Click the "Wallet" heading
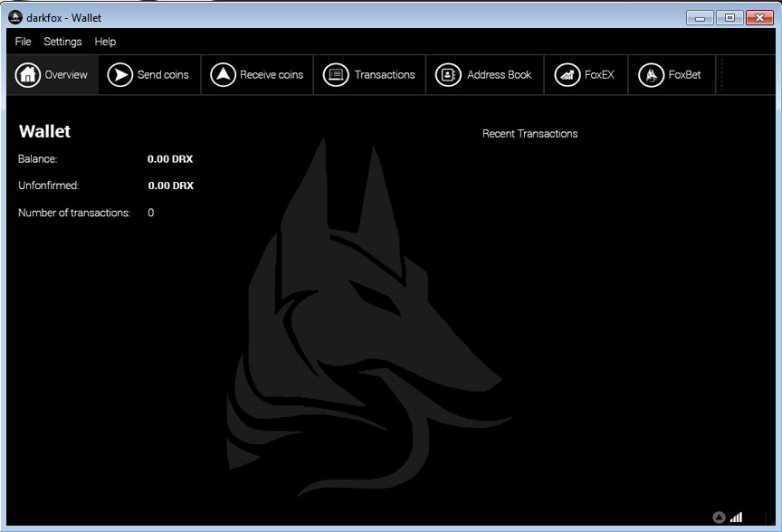Image resolution: width=782 pixels, height=532 pixels. [x=45, y=131]
